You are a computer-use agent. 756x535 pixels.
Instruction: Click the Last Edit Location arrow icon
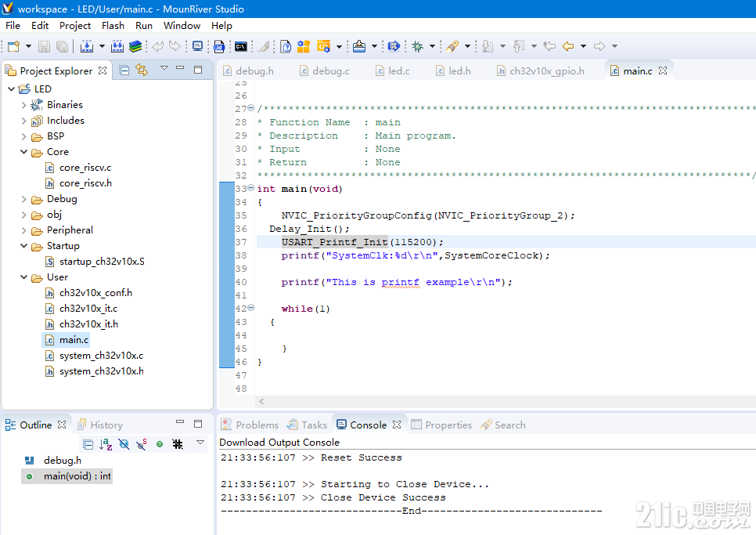(x=549, y=46)
